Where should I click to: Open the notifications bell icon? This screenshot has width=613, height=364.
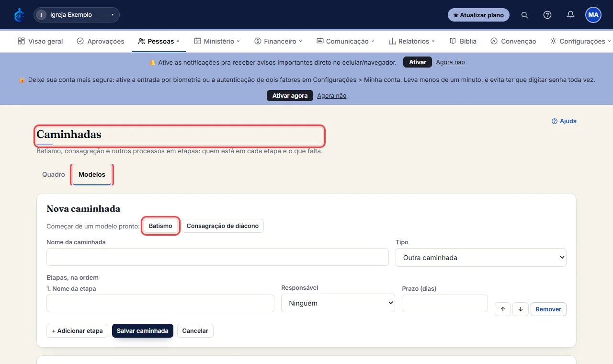[570, 15]
